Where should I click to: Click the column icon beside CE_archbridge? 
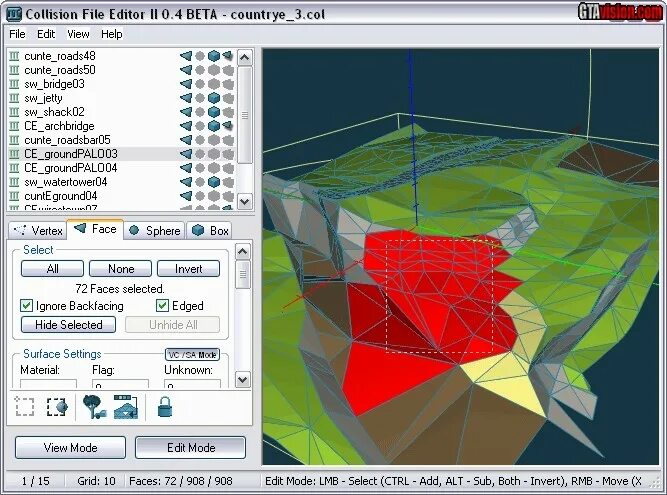(x=14, y=126)
